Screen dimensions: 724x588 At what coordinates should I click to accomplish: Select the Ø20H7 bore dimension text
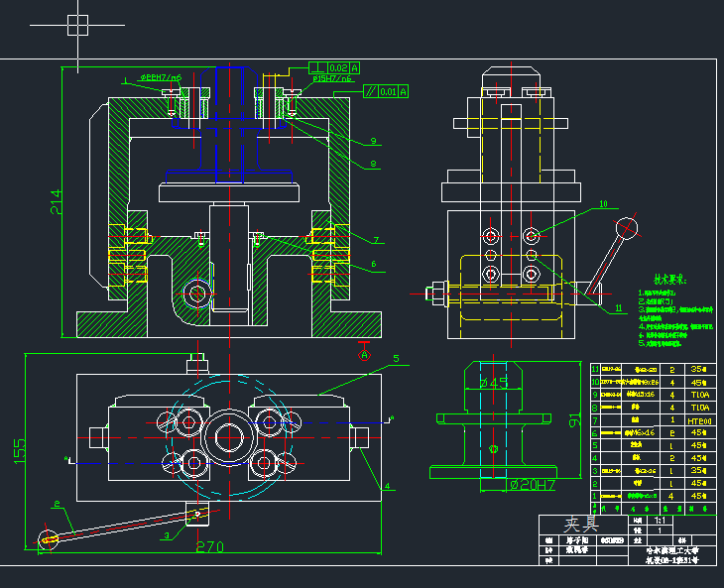pyautogui.click(x=532, y=485)
